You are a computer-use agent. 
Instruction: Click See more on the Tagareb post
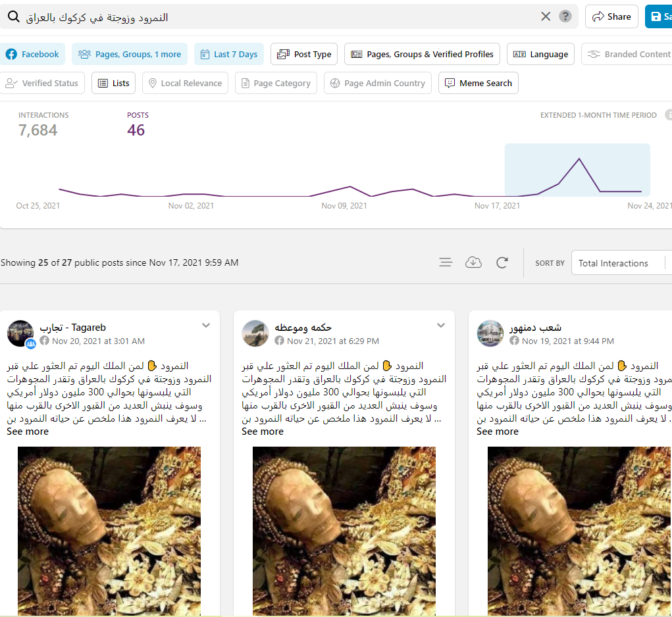[28, 432]
